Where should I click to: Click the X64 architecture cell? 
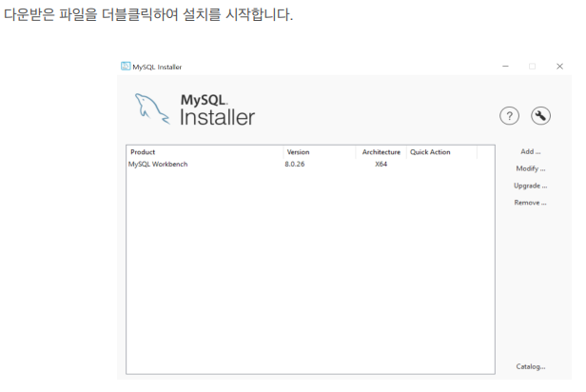coord(381,164)
